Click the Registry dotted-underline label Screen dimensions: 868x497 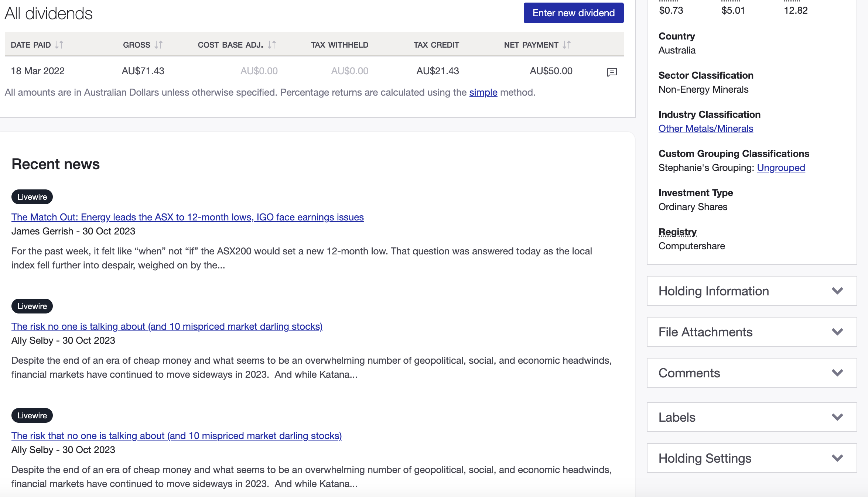677,232
